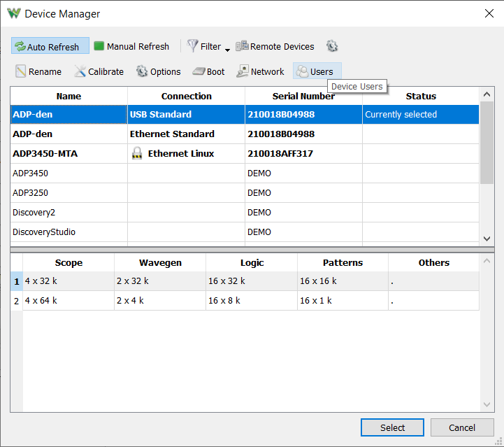The height and width of the screenshot is (447, 504).
Task: Click the Patterns 16 x 1 k cell
Action: pyautogui.click(x=343, y=301)
